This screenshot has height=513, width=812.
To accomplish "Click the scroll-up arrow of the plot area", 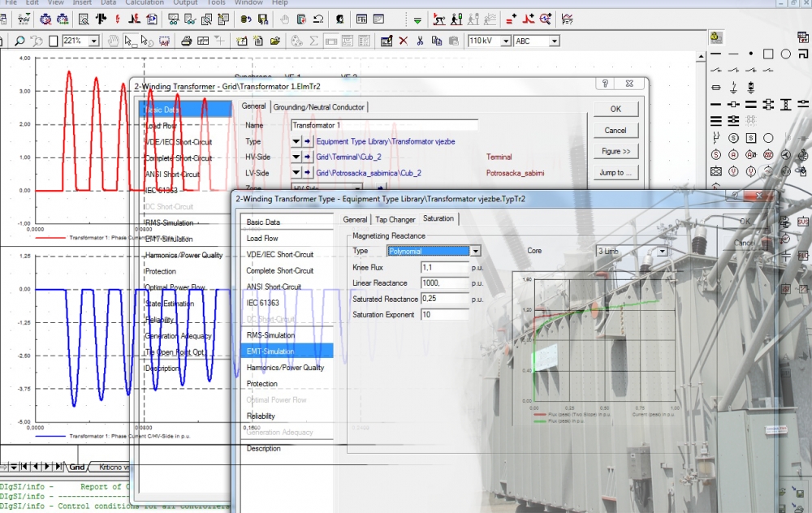I will point(701,56).
